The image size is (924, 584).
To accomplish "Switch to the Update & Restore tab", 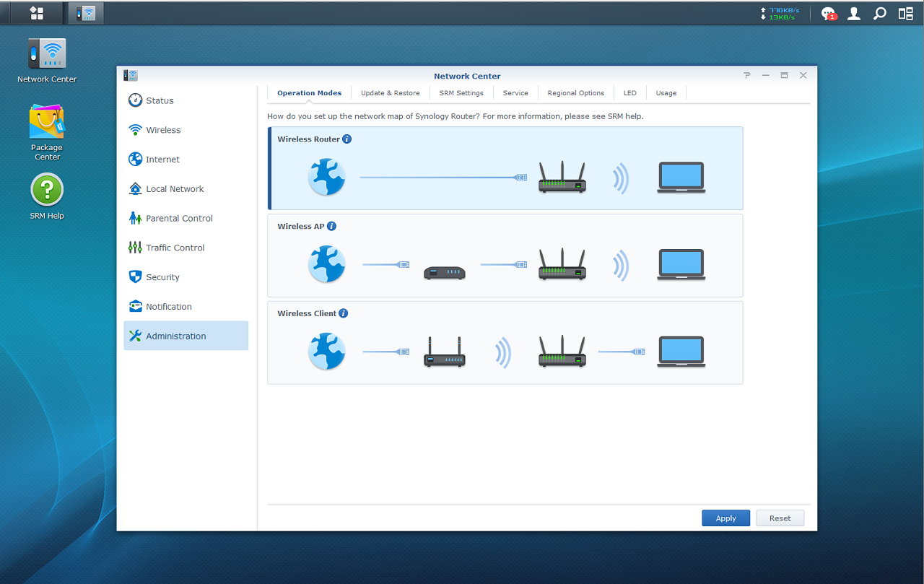I will (391, 93).
